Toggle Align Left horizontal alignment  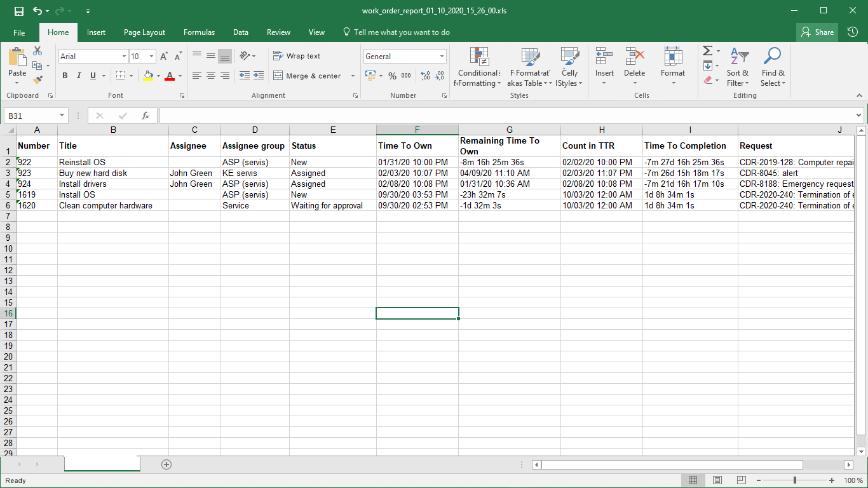(197, 76)
